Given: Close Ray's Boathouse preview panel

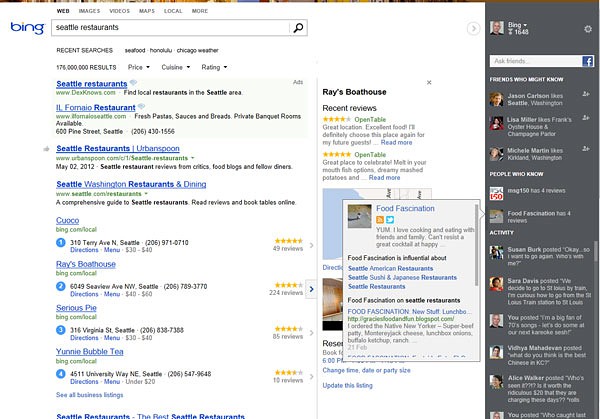Looking at the screenshot, I should click(428, 82).
